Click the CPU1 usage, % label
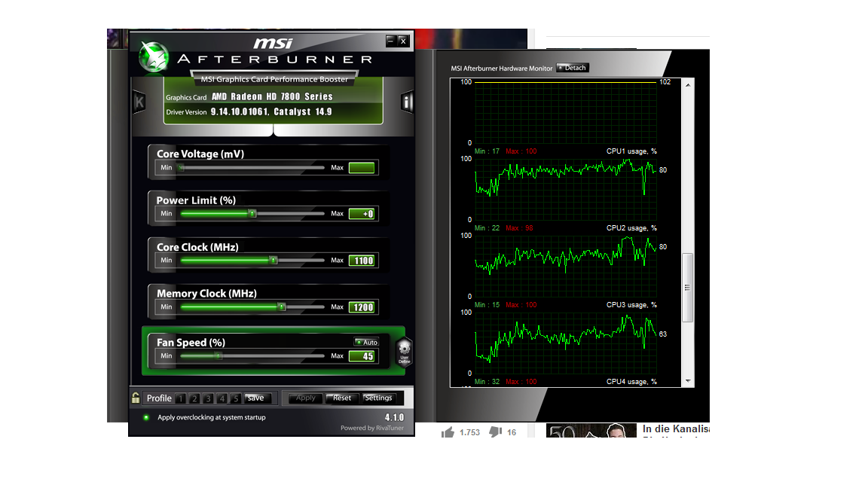The height and width of the screenshot is (488, 868). (631, 151)
